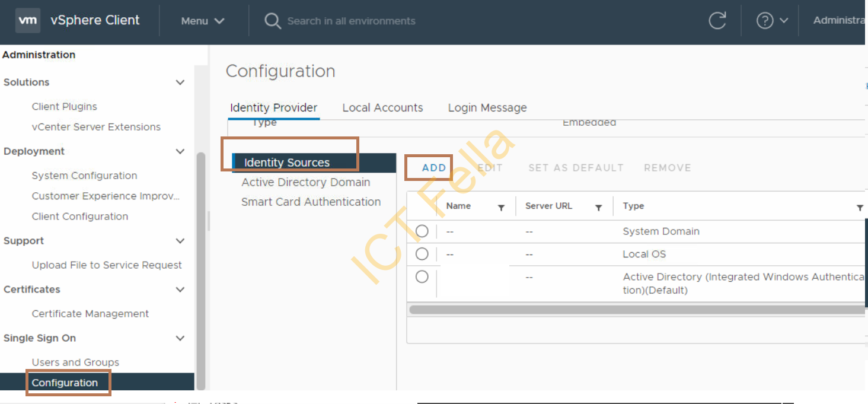Collapse the Support section
Screen dimensions: 868x404
180,241
